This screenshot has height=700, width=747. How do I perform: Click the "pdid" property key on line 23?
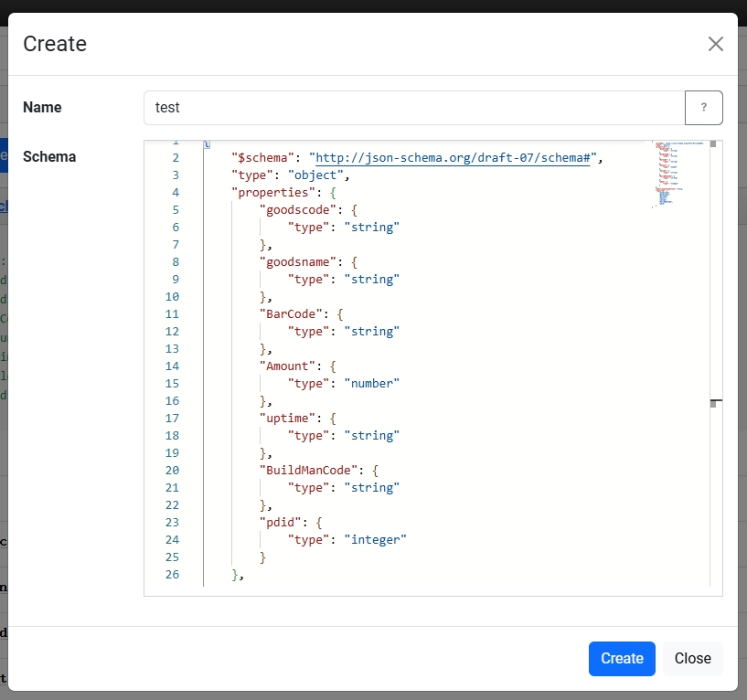pyautogui.click(x=280, y=523)
